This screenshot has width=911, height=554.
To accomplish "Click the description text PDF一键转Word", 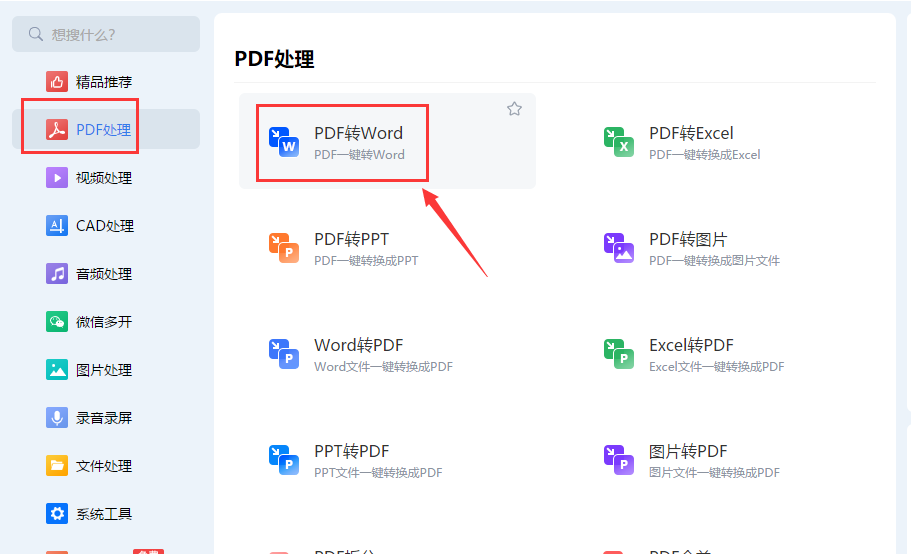I will coord(359,155).
